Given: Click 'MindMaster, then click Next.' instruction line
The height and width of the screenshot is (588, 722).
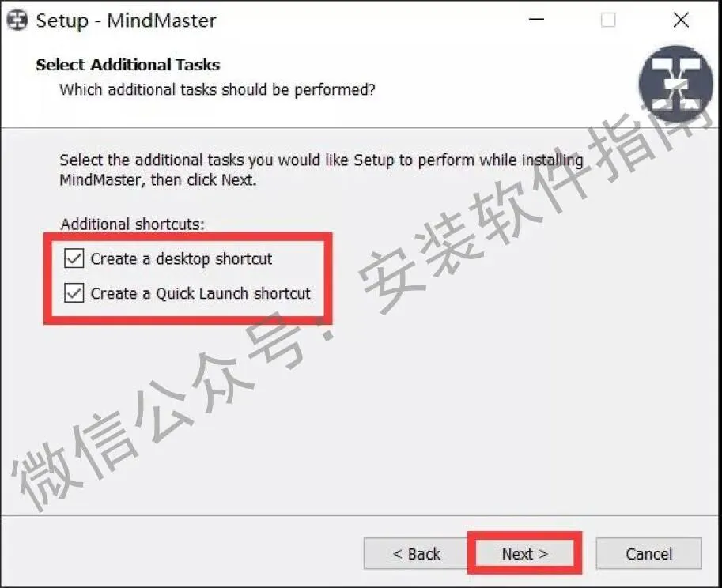Looking at the screenshot, I should tap(158, 180).
